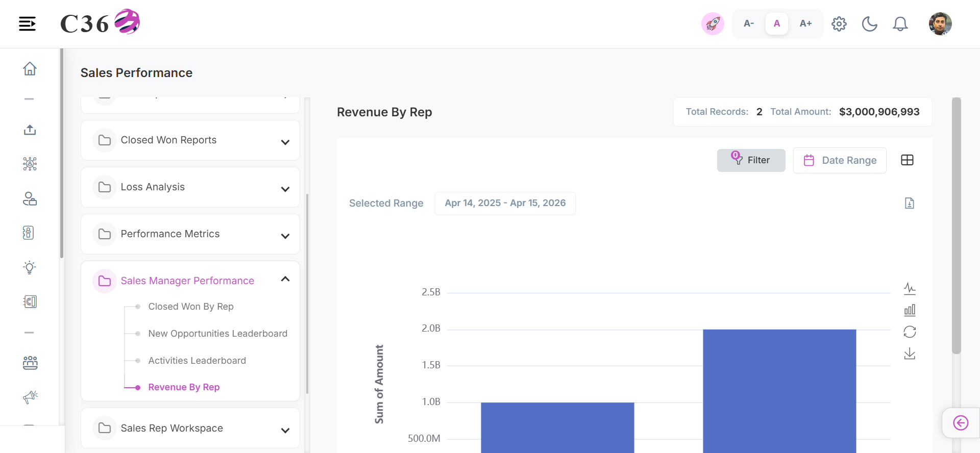This screenshot has width=980, height=453.
Task: Expand Performance Metrics chevron
Action: click(x=285, y=236)
